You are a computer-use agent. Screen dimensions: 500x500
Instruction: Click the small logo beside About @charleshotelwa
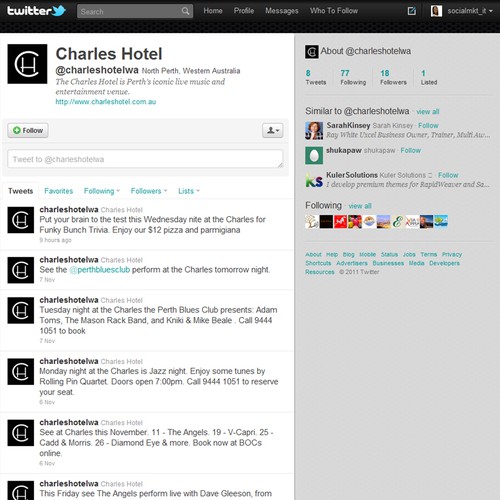point(312,52)
